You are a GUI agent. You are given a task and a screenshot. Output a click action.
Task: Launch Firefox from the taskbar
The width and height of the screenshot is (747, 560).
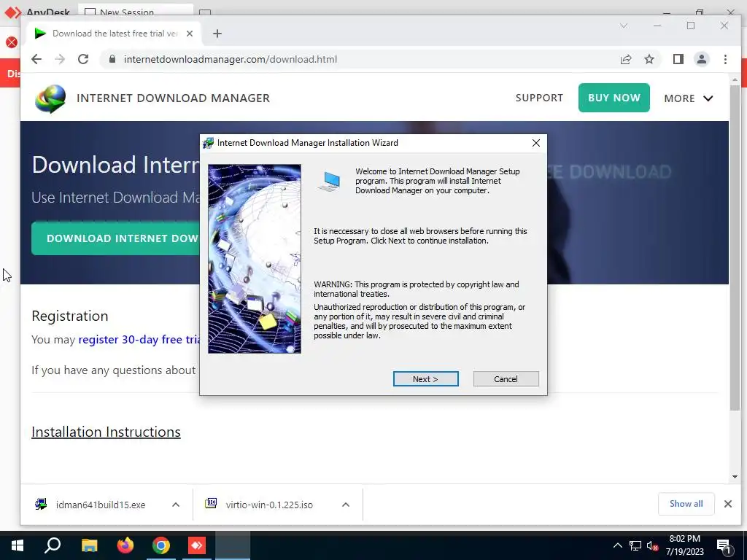(125, 545)
